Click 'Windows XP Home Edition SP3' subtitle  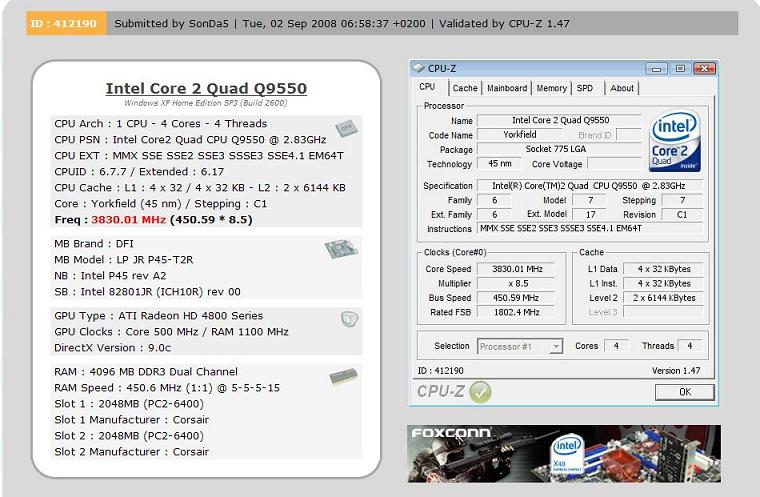click(206, 103)
